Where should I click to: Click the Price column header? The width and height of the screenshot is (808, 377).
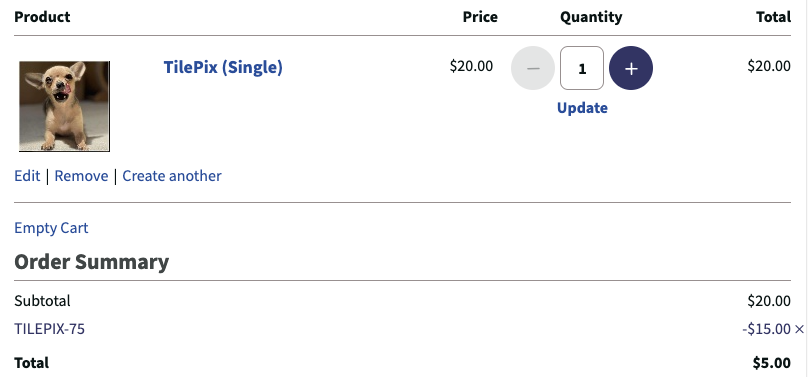pos(480,17)
